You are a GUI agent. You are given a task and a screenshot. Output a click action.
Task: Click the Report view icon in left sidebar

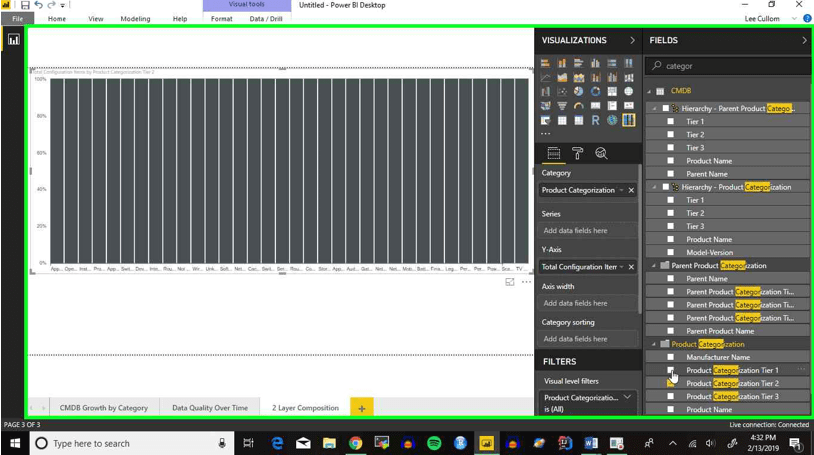click(x=13, y=39)
